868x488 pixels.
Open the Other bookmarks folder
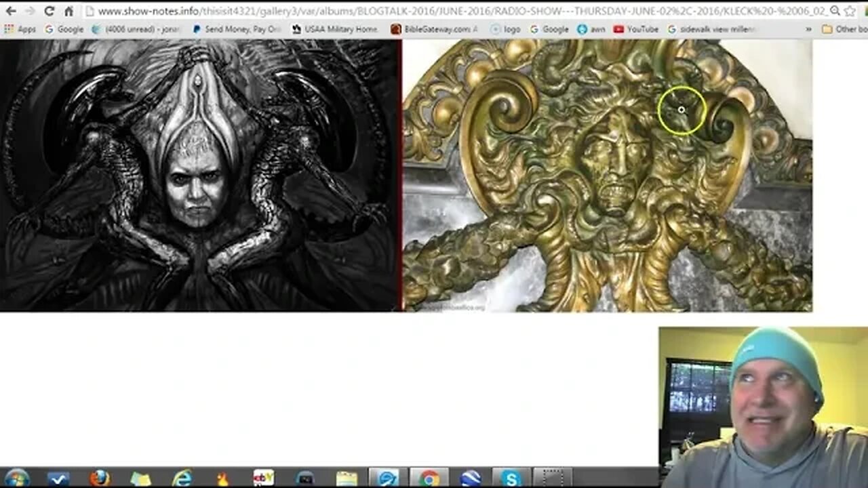click(844, 29)
